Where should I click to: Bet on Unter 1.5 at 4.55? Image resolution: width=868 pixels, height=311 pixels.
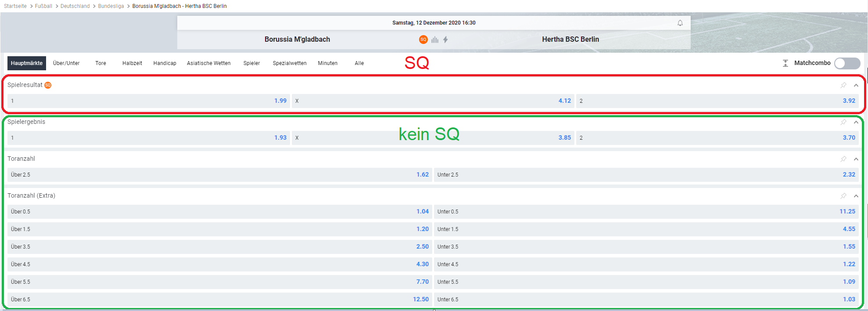tap(646, 229)
